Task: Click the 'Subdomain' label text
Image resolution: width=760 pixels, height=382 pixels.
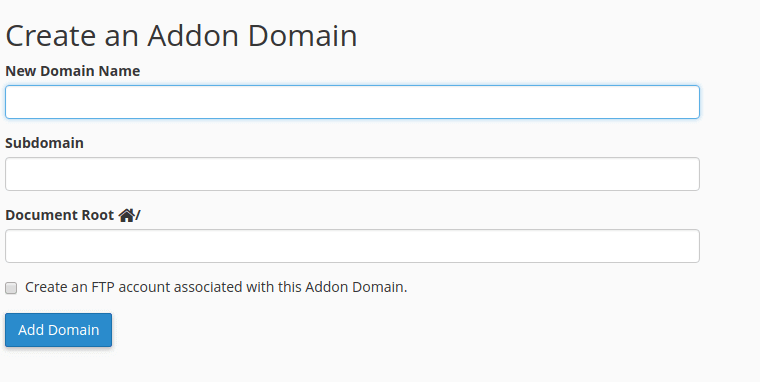Action: (x=45, y=143)
